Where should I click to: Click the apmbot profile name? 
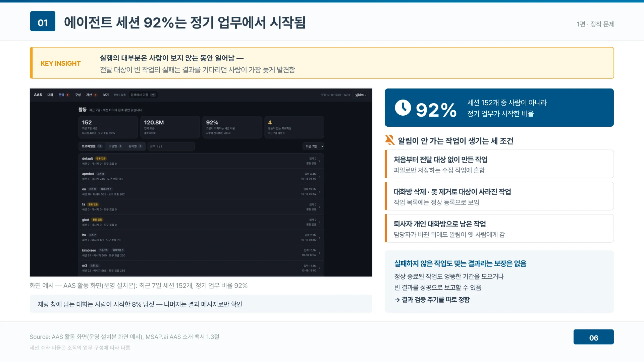[88, 174]
